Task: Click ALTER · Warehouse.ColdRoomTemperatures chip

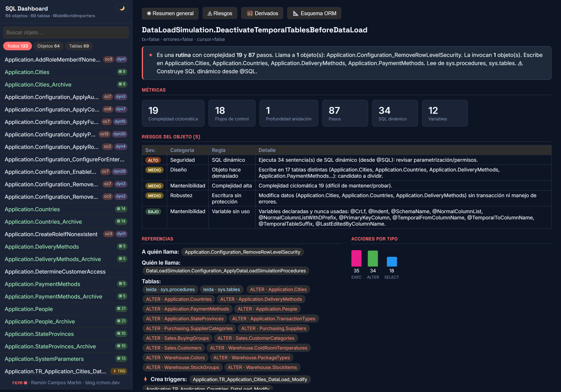Action: click(x=258, y=348)
